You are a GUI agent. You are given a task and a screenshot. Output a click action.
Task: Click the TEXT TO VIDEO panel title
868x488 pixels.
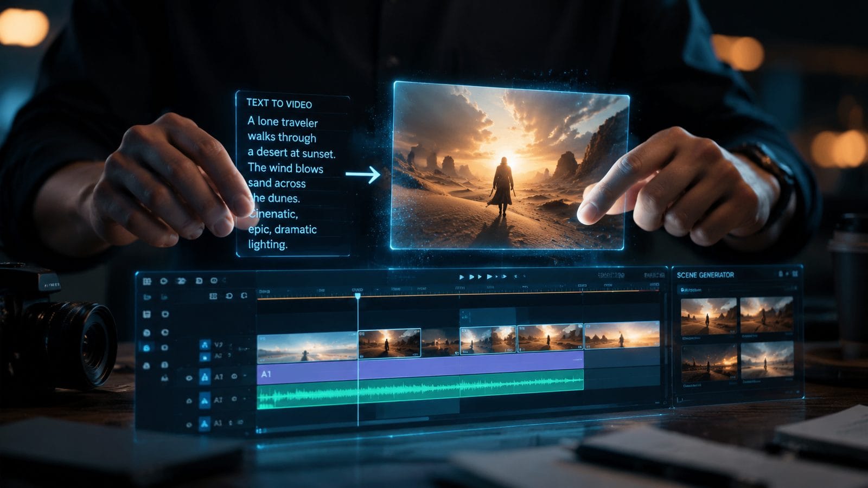pyautogui.click(x=279, y=104)
